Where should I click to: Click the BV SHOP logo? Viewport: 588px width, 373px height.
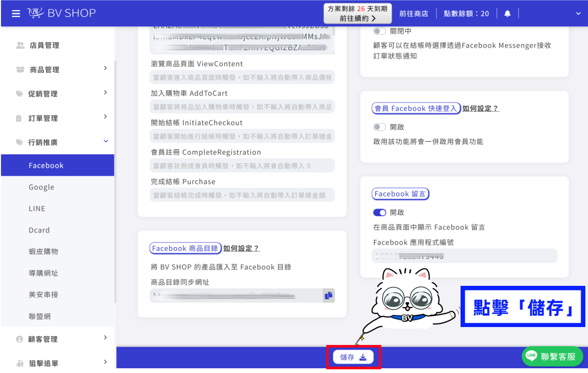tap(61, 13)
